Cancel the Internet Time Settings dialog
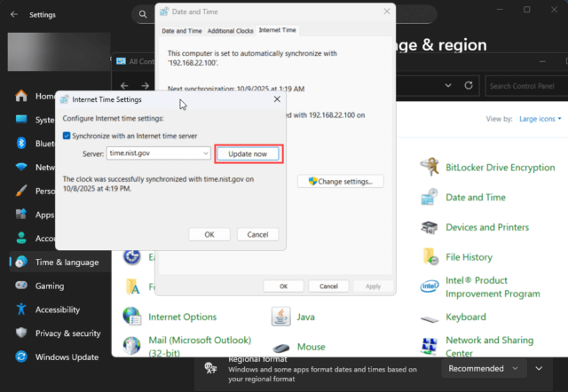 257,234
